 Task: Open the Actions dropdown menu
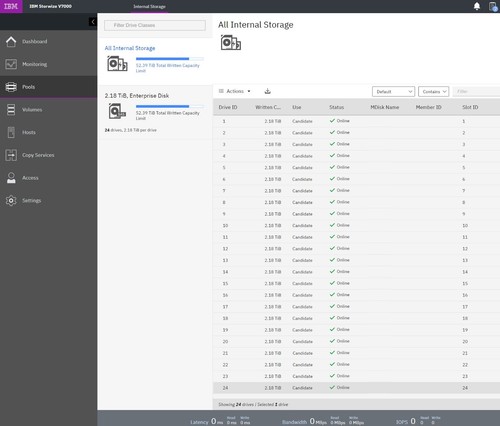(235, 91)
